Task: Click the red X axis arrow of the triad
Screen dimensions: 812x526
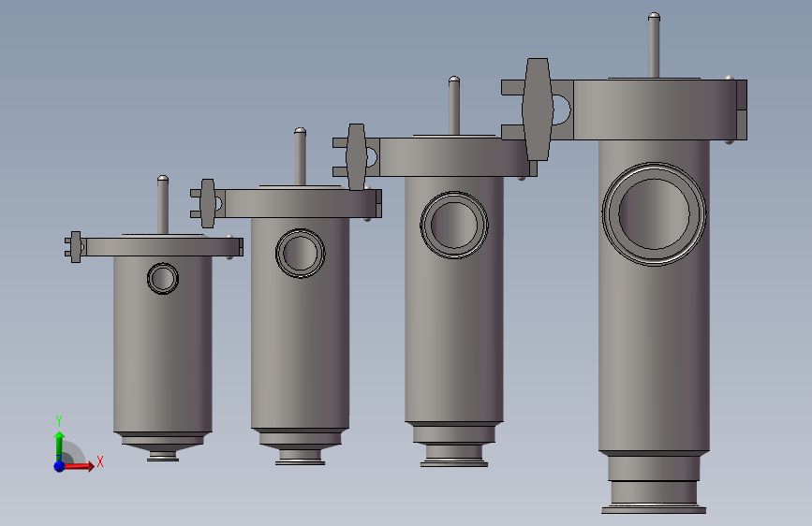Action: 79,466
